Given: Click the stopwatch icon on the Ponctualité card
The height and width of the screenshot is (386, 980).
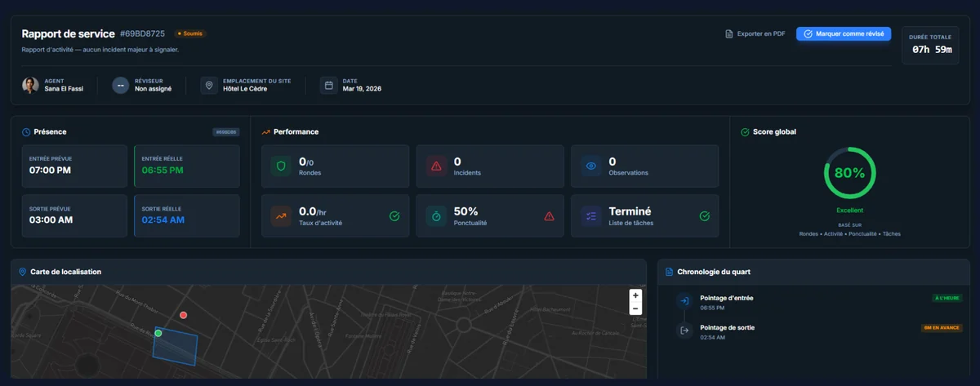Looking at the screenshot, I should [436, 215].
